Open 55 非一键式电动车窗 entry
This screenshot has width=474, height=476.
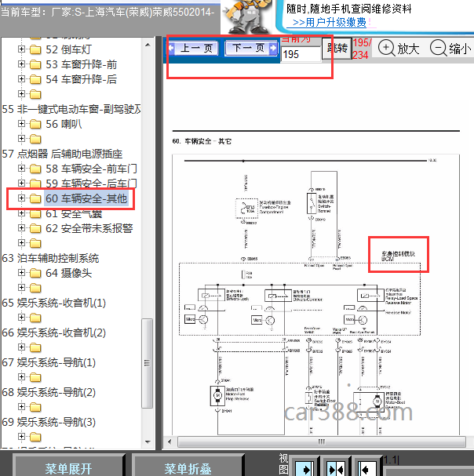pyautogui.click(x=71, y=109)
